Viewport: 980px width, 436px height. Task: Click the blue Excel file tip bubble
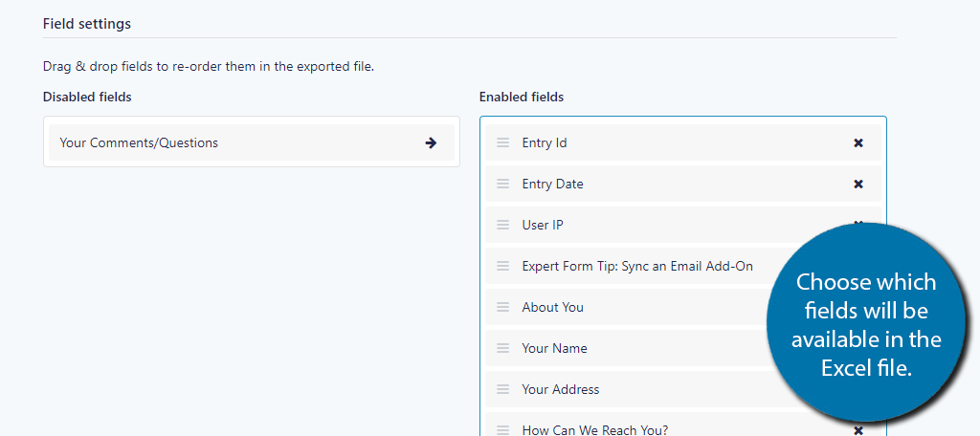[x=865, y=322]
